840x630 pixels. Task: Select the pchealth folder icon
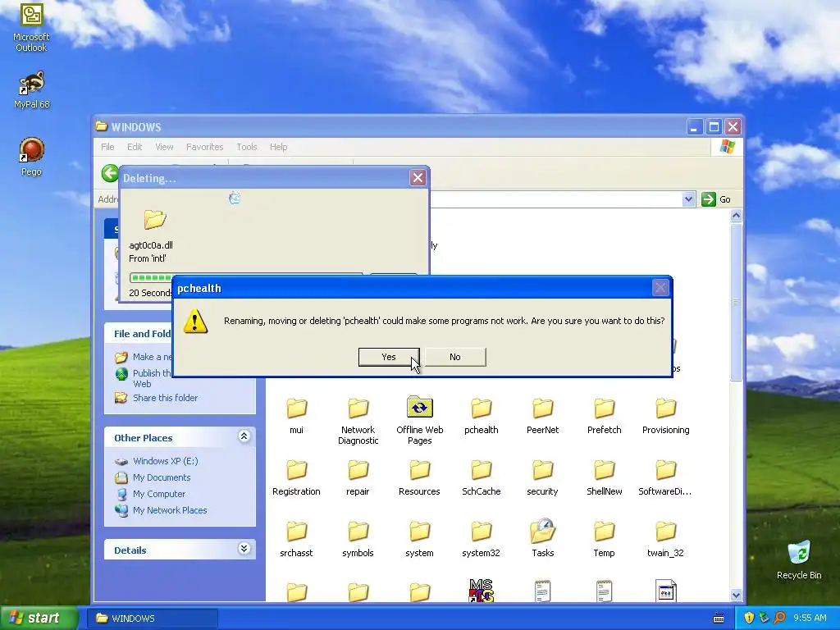[x=481, y=409]
